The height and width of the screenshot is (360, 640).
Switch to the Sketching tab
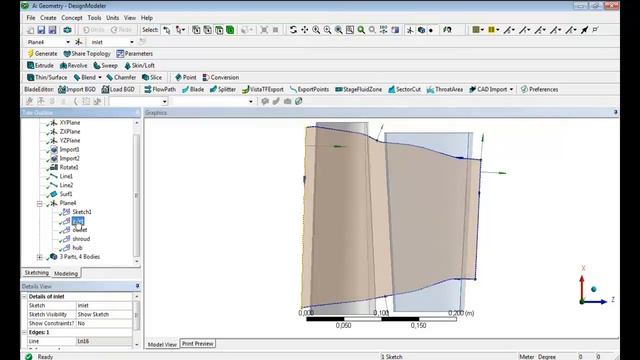[x=36, y=273]
